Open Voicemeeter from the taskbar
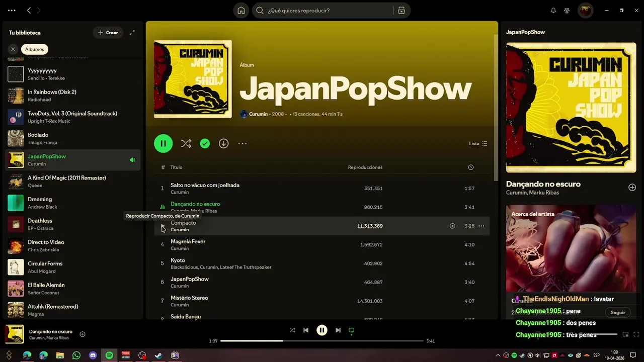The height and width of the screenshot is (362, 644). (126, 355)
